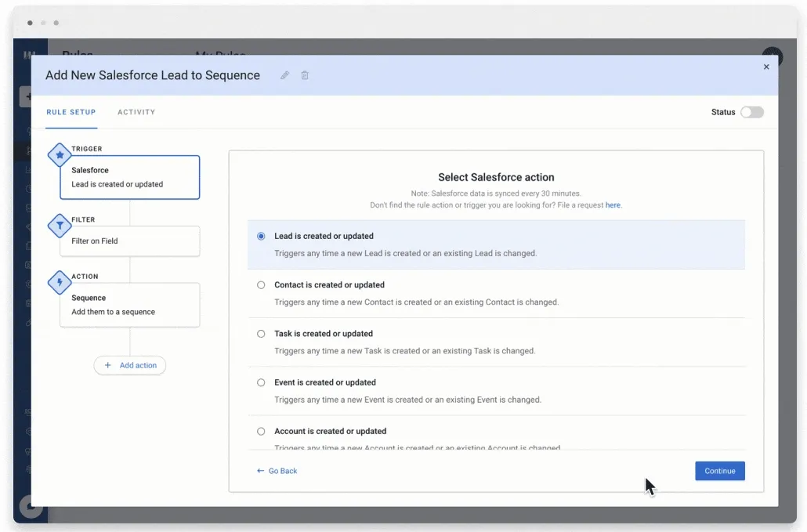Select the Contact is created or updated radio
This screenshot has height=532, width=807.
pos(261,285)
